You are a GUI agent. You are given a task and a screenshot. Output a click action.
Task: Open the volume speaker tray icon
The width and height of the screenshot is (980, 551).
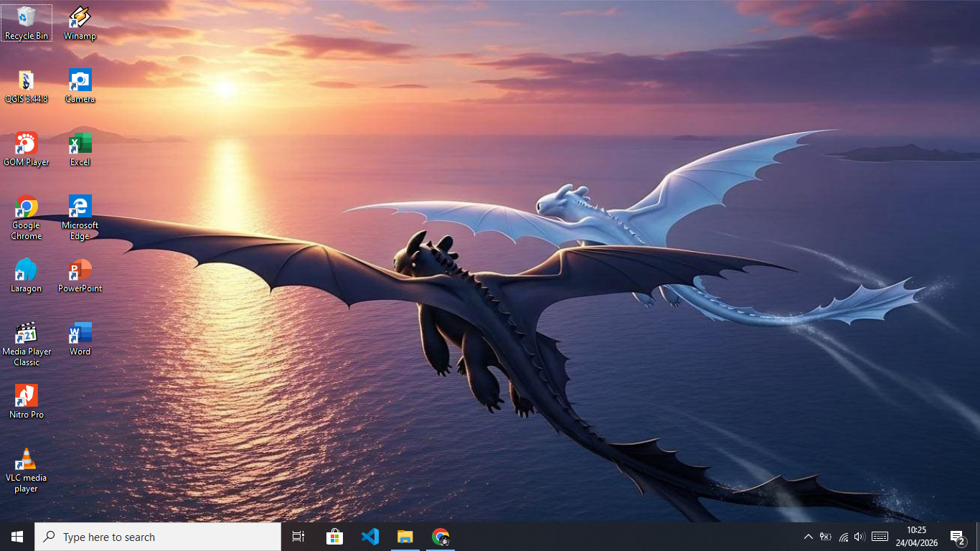click(x=859, y=537)
